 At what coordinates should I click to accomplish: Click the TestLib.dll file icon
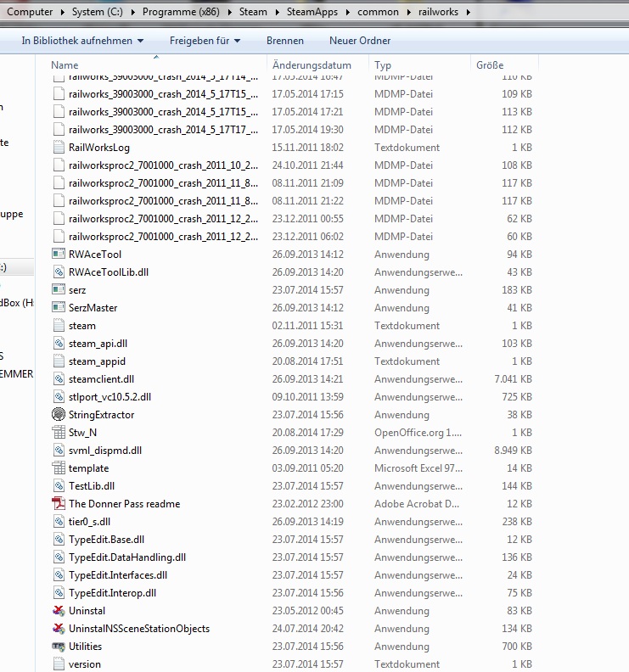[x=59, y=486]
